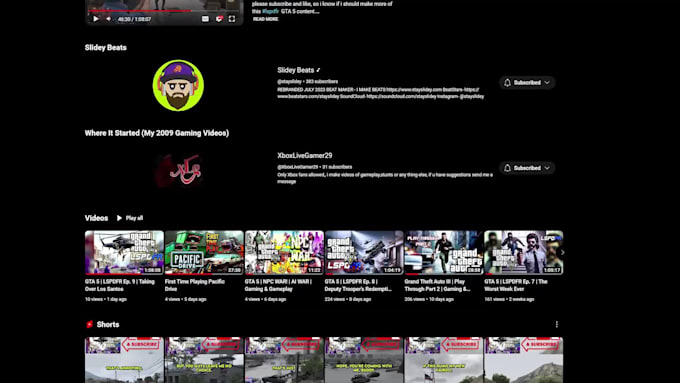Viewport: 680px width, 383px height.
Task: Click the Shorts logo icon
Action: point(90,324)
